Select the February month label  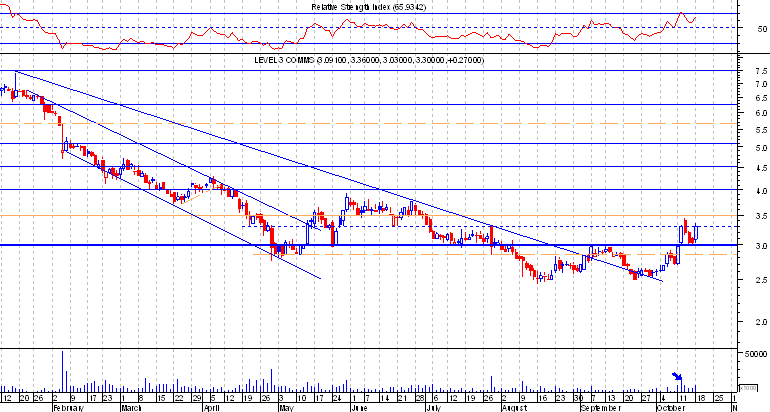(68, 408)
